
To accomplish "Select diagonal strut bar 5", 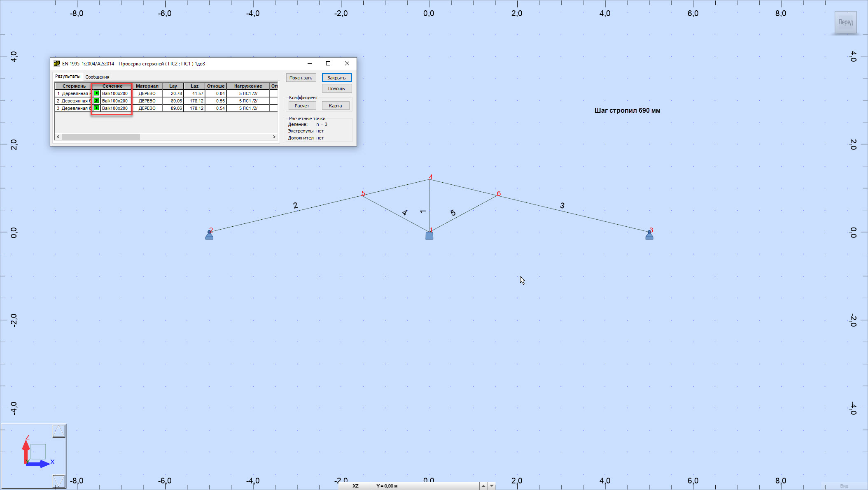I will click(x=463, y=214).
